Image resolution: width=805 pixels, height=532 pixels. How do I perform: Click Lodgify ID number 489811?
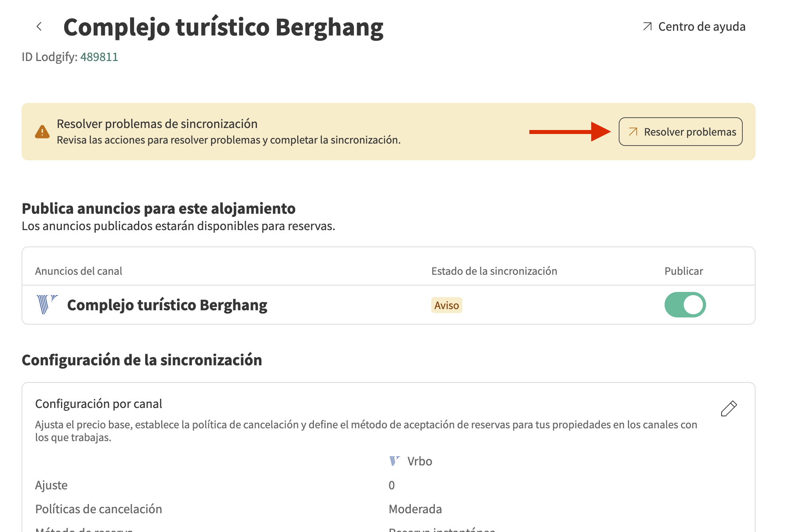point(99,57)
